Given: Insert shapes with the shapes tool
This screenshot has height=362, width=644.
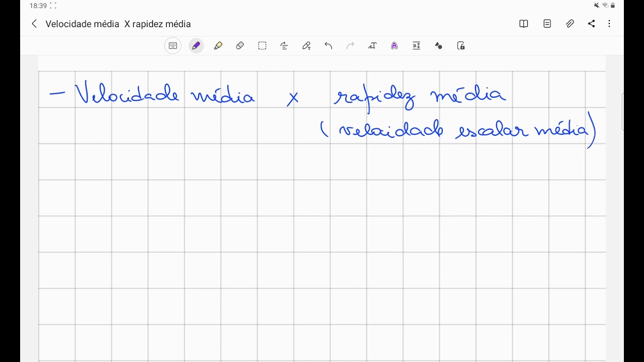Looking at the screenshot, I should (x=439, y=46).
